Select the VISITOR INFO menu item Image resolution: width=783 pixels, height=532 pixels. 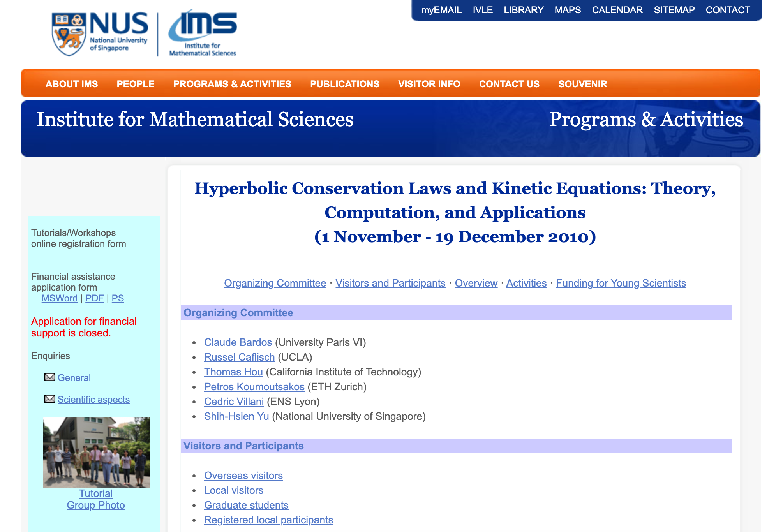(429, 84)
